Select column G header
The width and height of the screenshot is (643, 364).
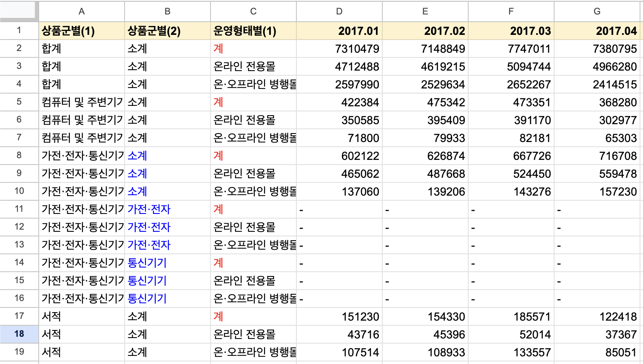coord(597,11)
